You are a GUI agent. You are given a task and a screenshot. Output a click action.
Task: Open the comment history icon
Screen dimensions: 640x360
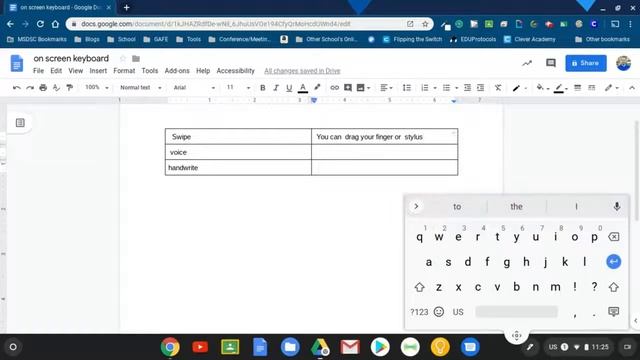tap(551, 63)
